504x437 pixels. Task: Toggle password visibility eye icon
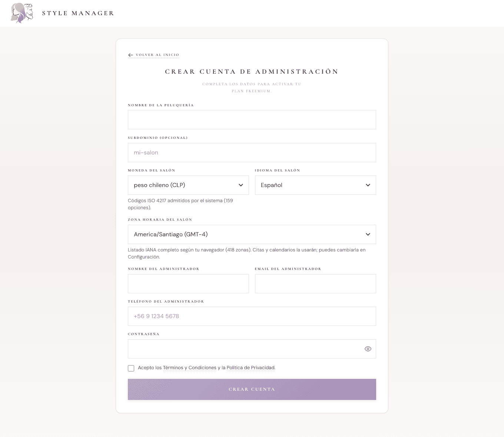pyautogui.click(x=368, y=349)
